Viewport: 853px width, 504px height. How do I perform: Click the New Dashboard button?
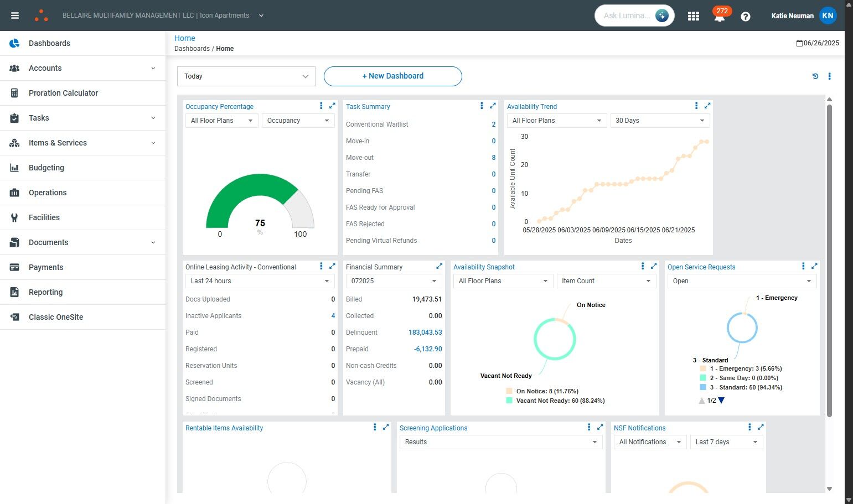[x=392, y=76]
